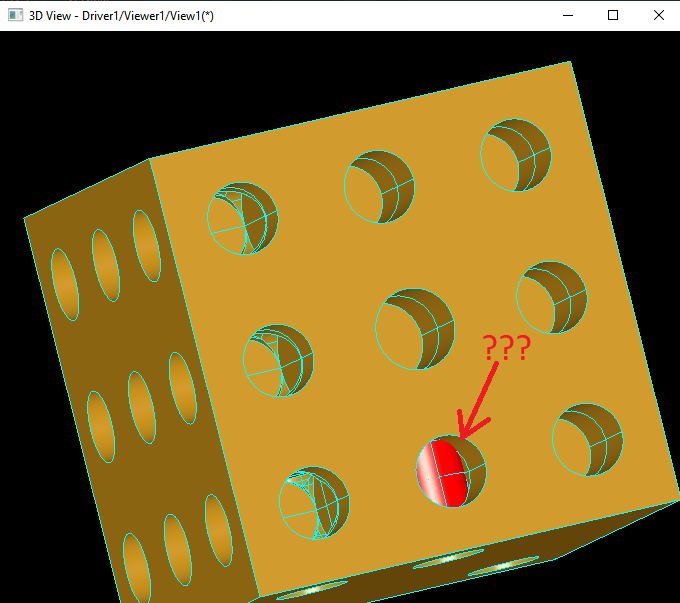Viewport: 680px width, 603px height.
Task: Click the 3D View window icon
Action: coord(15,15)
